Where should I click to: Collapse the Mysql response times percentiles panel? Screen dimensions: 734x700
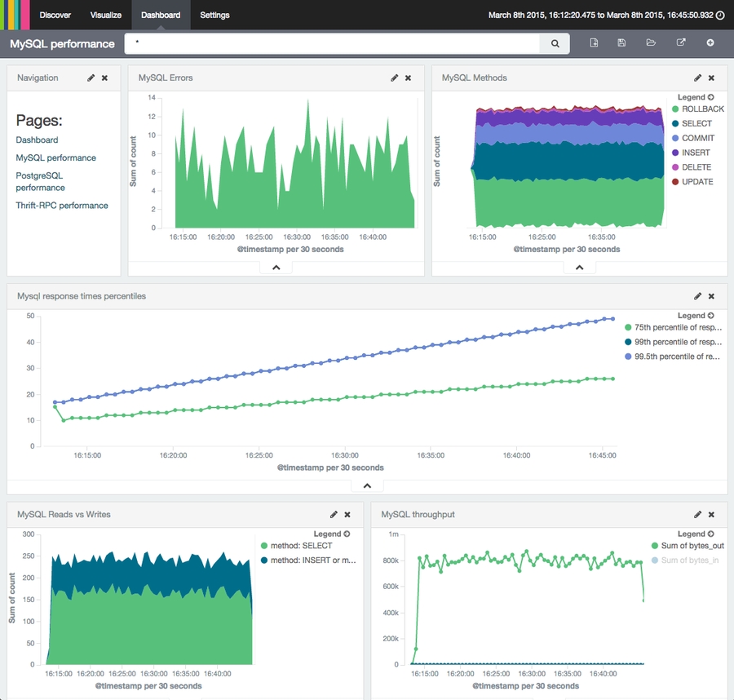[x=367, y=485]
